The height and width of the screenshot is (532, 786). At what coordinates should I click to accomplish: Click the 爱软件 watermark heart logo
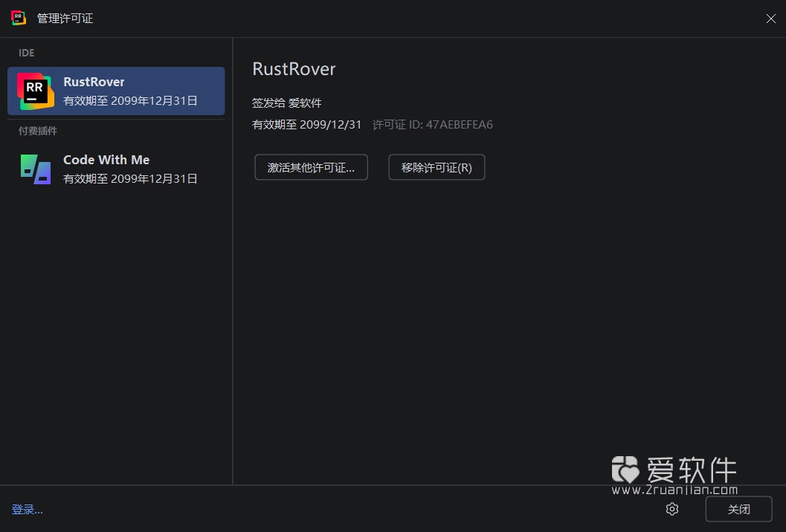[625, 470]
